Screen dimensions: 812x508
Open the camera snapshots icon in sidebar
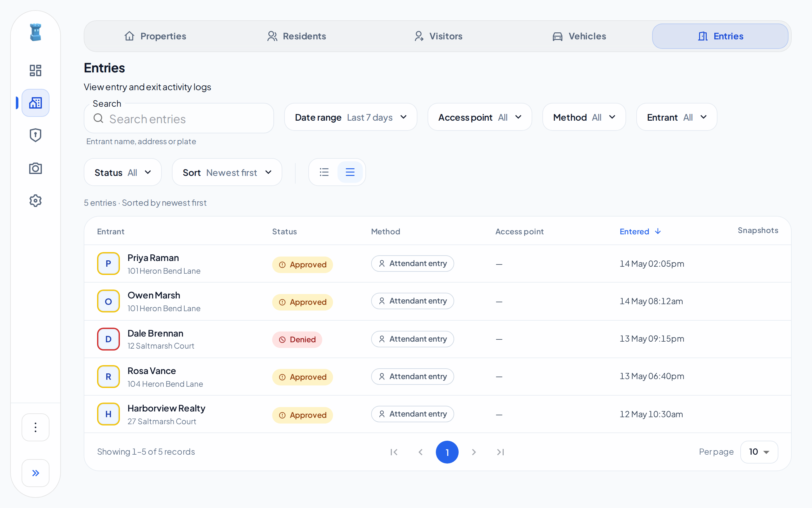(x=36, y=168)
